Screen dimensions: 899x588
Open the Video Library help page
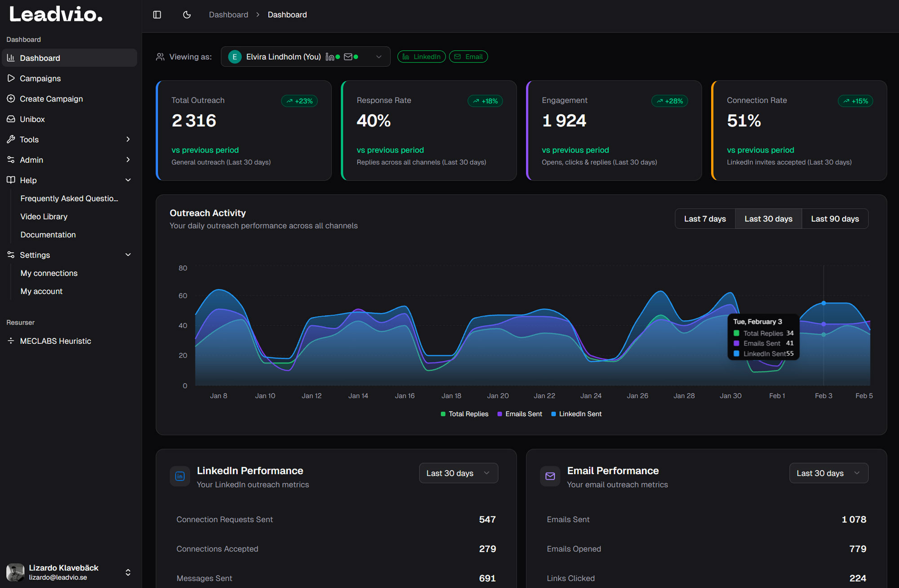pyautogui.click(x=44, y=216)
